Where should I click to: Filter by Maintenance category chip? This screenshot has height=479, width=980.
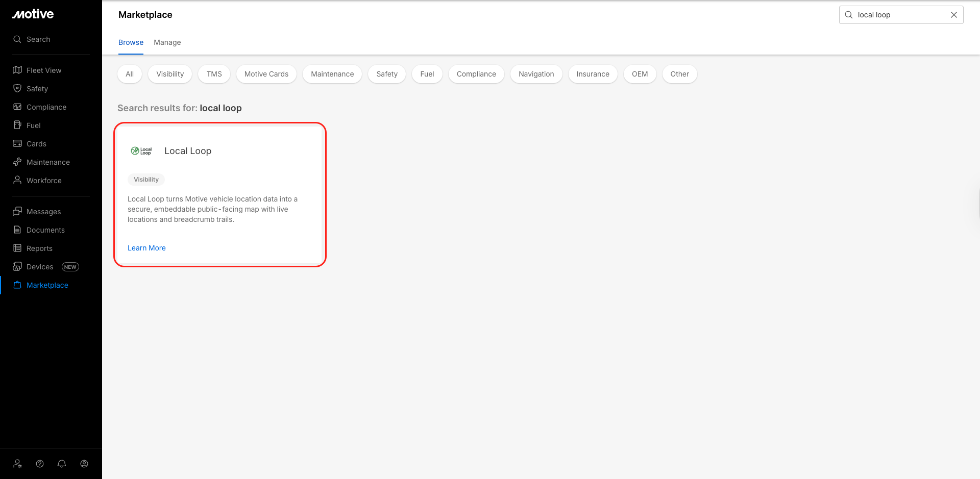point(332,74)
